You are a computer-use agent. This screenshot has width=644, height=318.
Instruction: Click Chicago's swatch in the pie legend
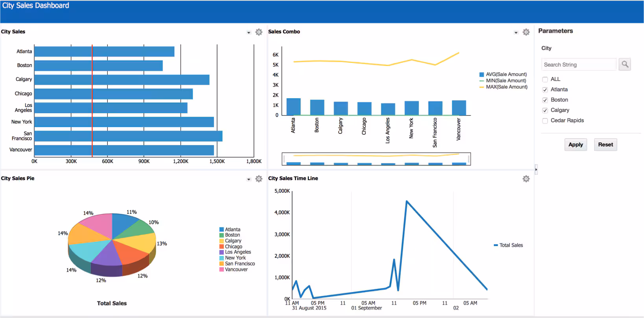(222, 247)
